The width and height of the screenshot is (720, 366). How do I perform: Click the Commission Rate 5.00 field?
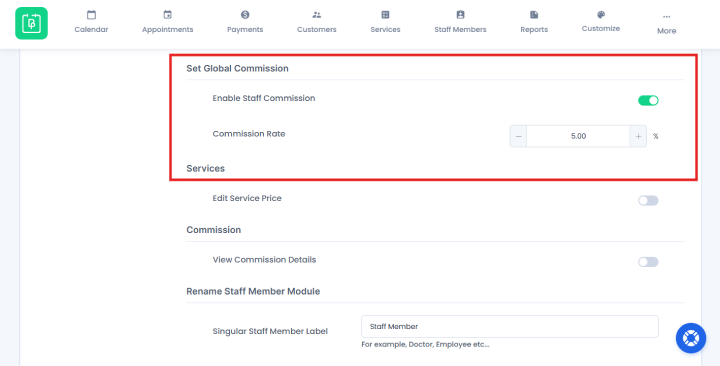coord(578,136)
